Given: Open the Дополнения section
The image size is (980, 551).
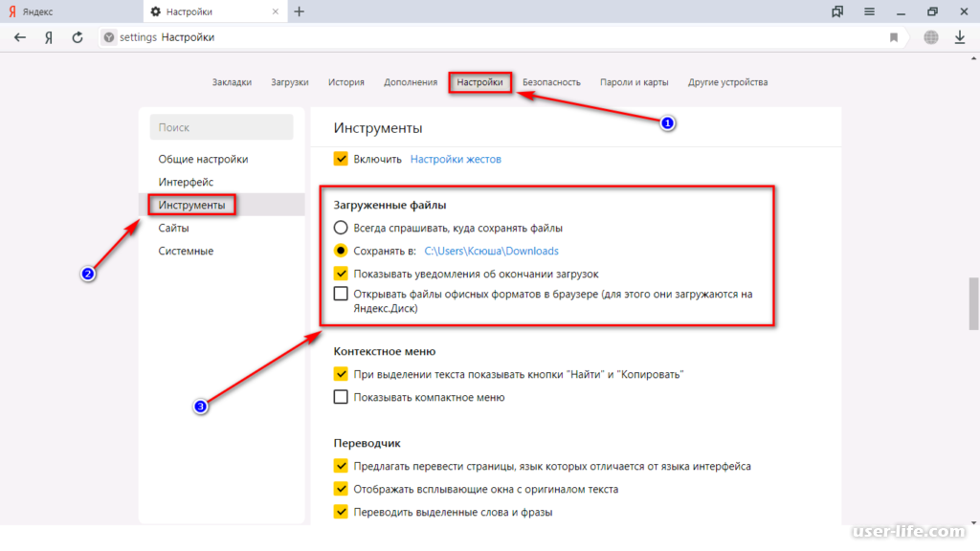Looking at the screenshot, I should point(411,82).
